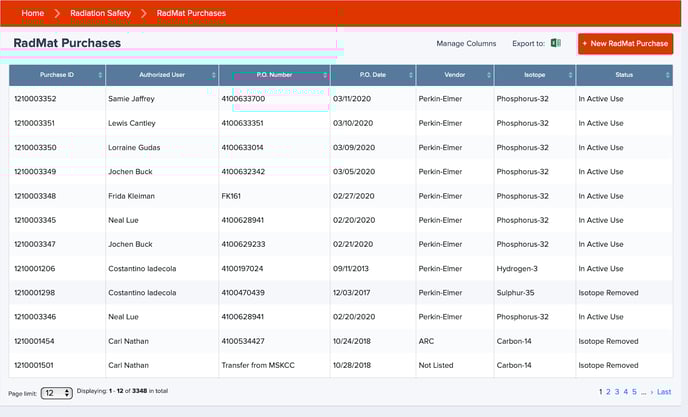Click Isotope Removed in row 1210001298

(608, 293)
